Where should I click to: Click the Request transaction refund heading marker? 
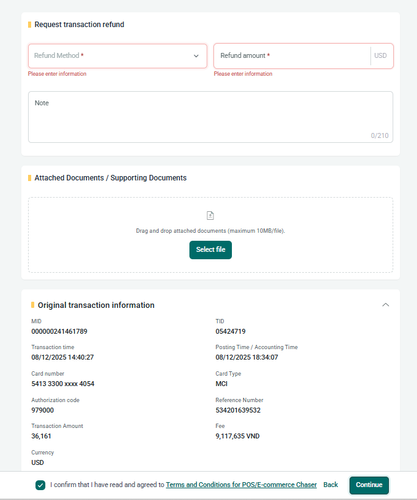[30, 25]
